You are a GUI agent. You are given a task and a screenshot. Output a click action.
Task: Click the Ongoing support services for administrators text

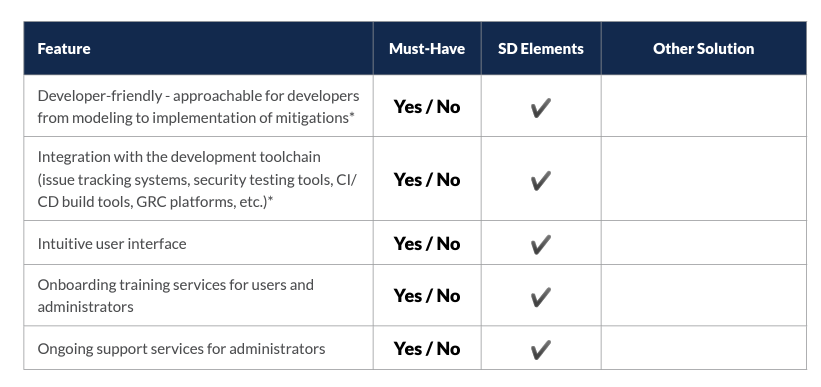click(181, 349)
